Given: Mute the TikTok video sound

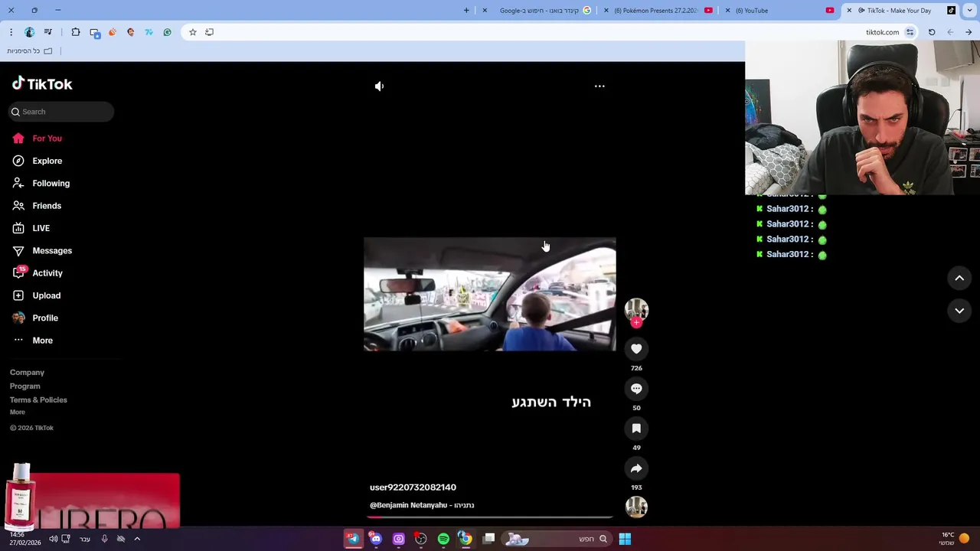Looking at the screenshot, I should point(379,86).
